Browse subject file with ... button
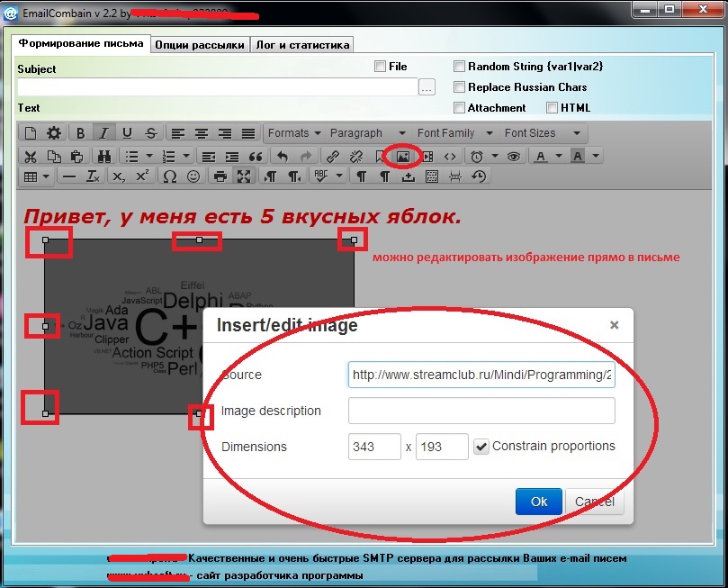 427,87
